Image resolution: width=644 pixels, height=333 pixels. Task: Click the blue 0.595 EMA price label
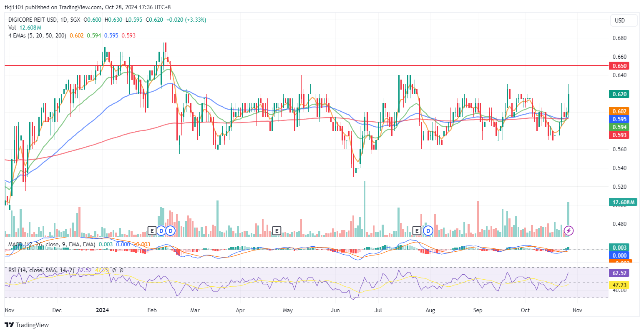[619, 119]
